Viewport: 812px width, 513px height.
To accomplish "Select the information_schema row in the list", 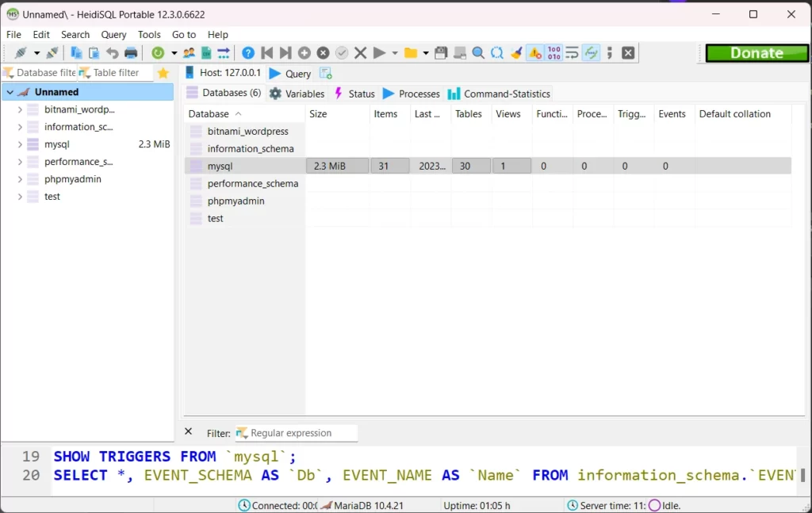I will coord(488,149).
